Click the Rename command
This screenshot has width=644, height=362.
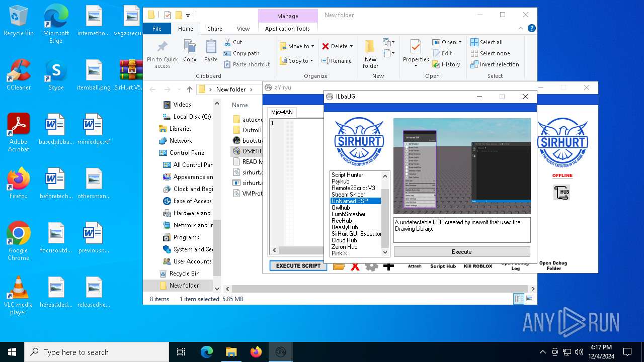coord(337,61)
